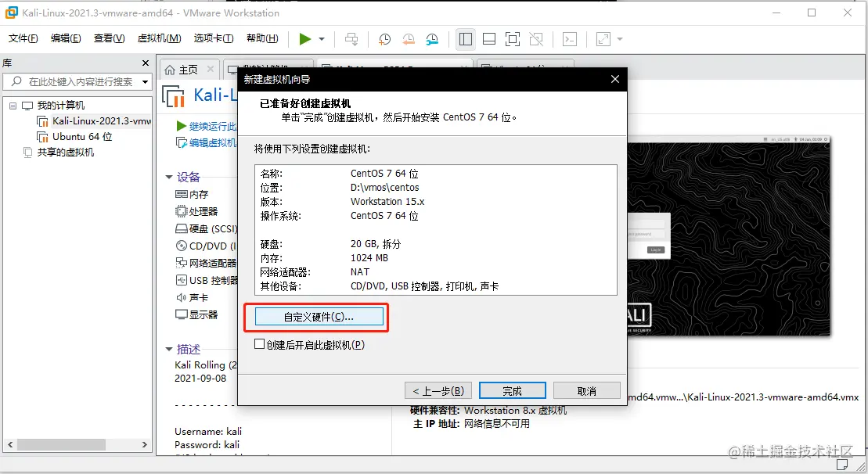The height and width of the screenshot is (474, 868).
Task: Select 共享的虚拟机 in the library tree
Action: click(x=58, y=152)
